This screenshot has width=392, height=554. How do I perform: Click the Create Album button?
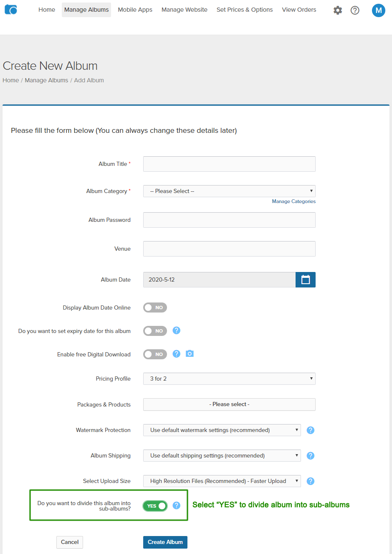point(165,542)
